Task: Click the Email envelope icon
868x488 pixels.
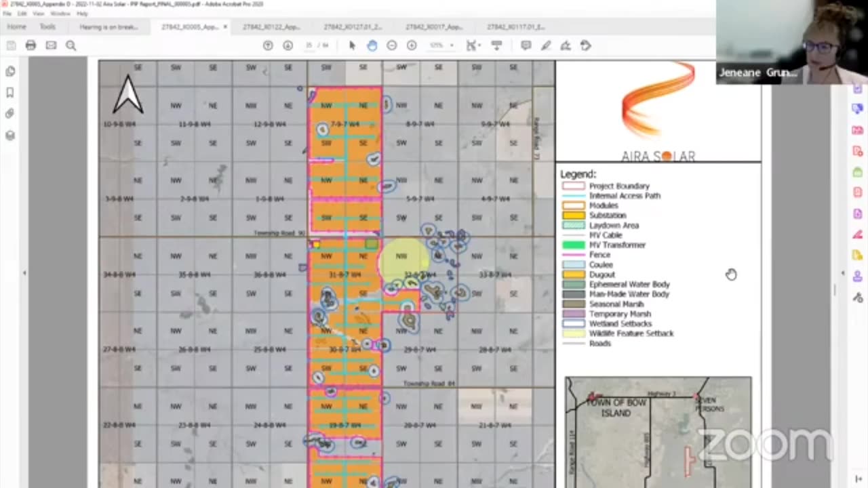Action: [x=51, y=45]
